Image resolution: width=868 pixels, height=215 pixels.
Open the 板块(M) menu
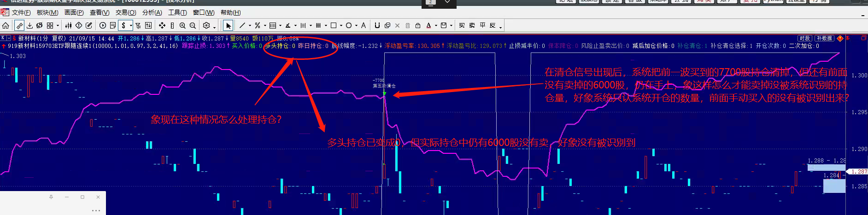tap(47, 12)
